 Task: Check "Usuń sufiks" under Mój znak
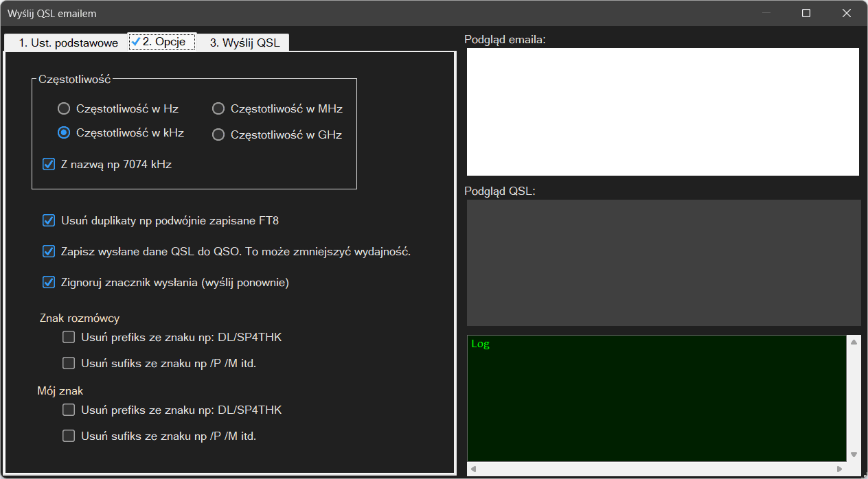(x=69, y=436)
